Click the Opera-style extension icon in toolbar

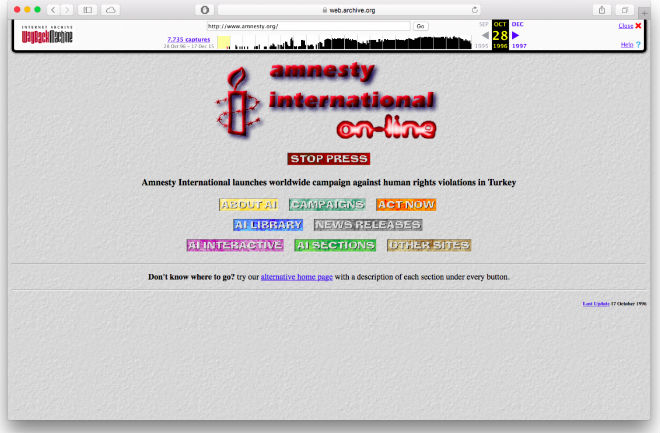click(205, 10)
